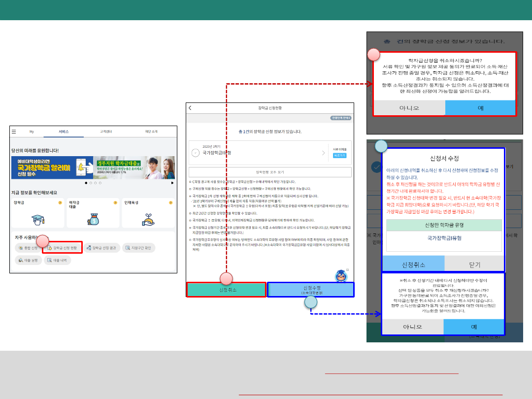
Task: Select the last banner carousel dot
Action: pyautogui.click(x=100, y=183)
